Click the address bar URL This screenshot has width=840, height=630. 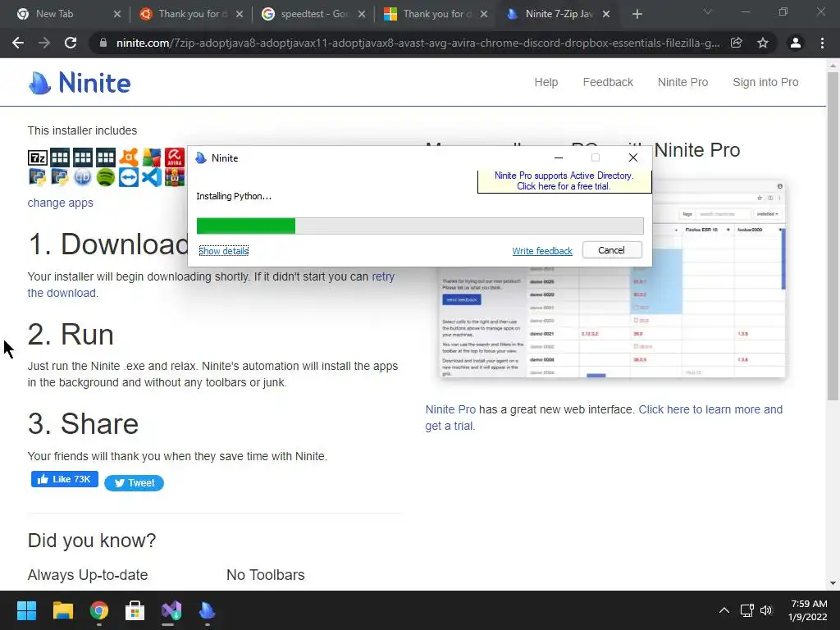pos(418,43)
